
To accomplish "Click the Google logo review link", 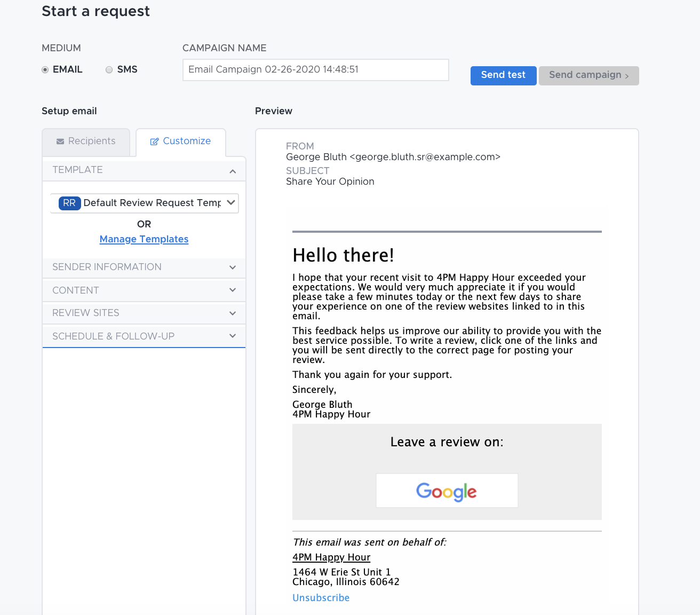I will 447,491.
